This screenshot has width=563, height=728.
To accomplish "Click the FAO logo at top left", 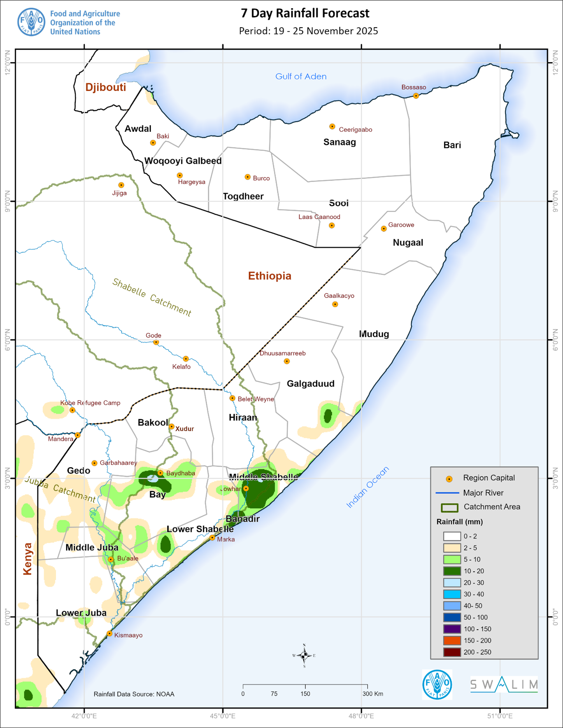I will (31, 22).
